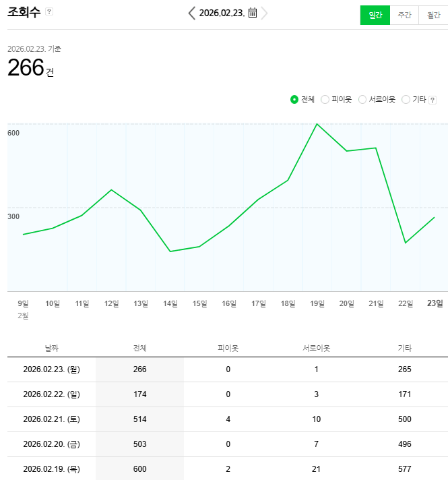
Task: Click the 19일 peak point on chart
Action: coord(317,124)
